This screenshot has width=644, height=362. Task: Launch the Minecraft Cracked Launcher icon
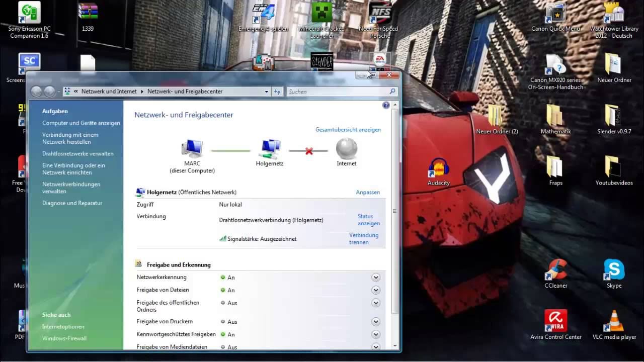(x=322, y=20)
